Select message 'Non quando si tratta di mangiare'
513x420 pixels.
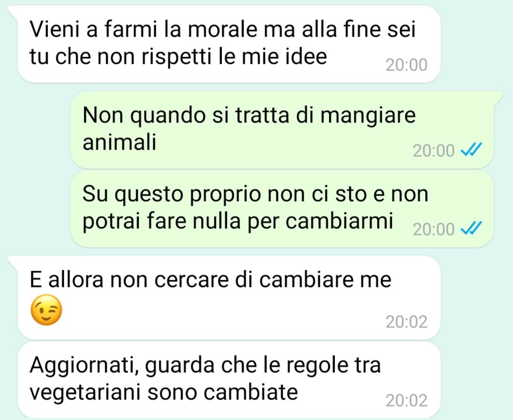[x=282, y=130]
